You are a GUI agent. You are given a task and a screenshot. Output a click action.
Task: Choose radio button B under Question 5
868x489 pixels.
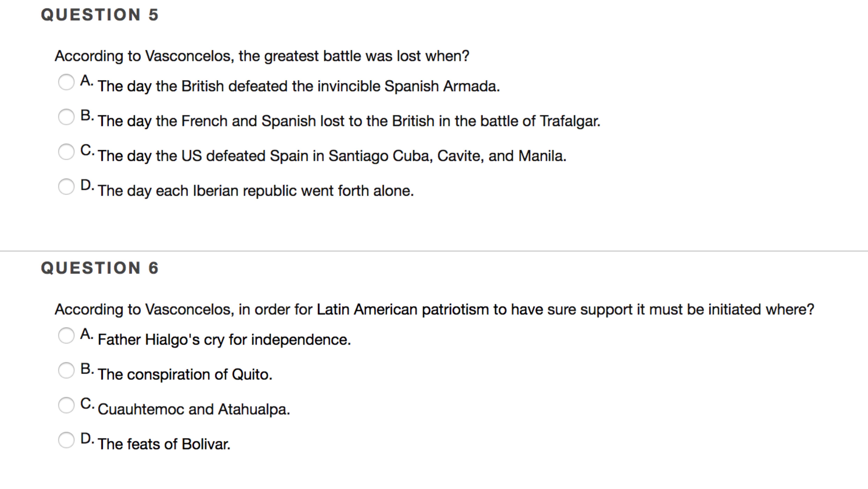tap(66, 117)
